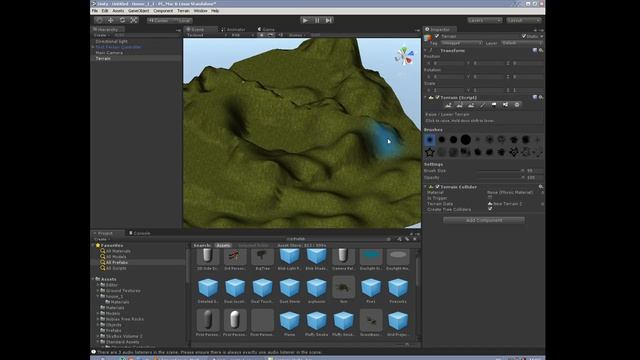Open the Layout dropdown in the toolbar

tap(524, 20)
